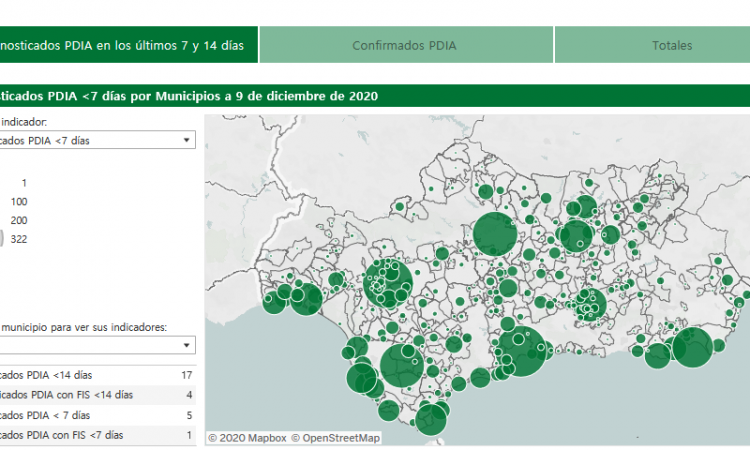Screen dimensions: 750x450
Task: Select the large bubble on the far west coast
Action: pos(308,298)
